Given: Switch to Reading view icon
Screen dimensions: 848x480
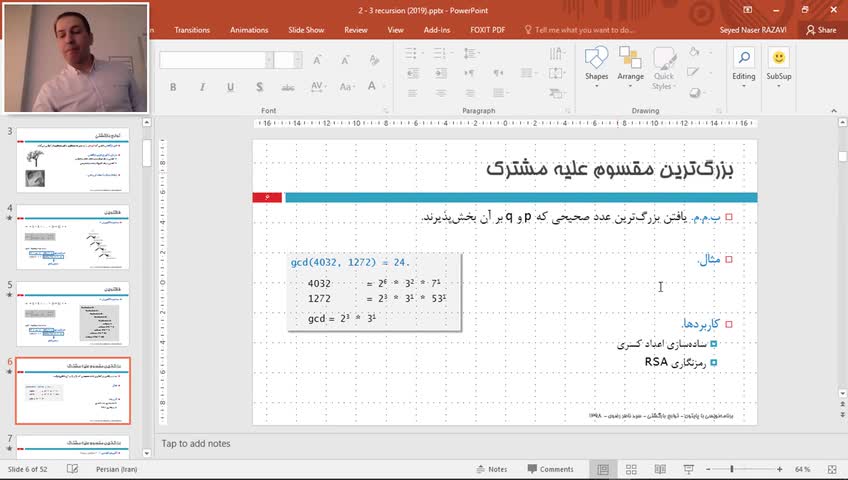Looking at the screenshot, I should coord(660,469).
